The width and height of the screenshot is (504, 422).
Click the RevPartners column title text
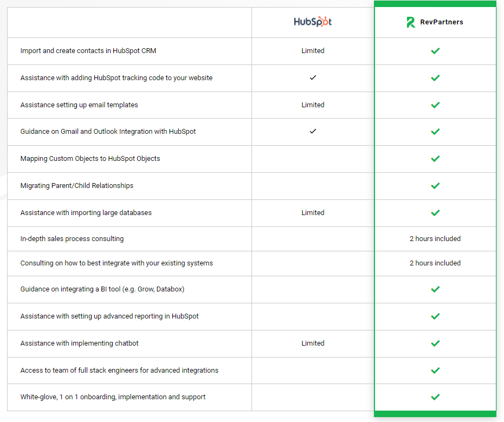(442, 22)
